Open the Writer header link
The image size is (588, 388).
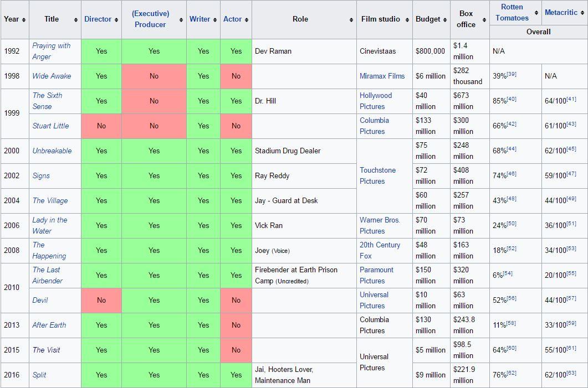pyautogui.click(x=200, y=19)
